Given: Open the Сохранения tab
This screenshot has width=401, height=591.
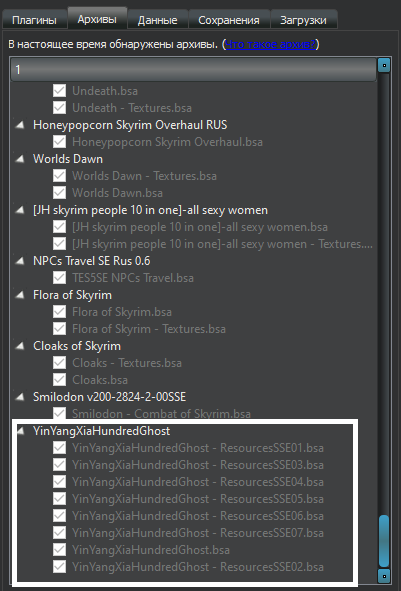Looking at the screenshot, I should (x=229, y=20).
